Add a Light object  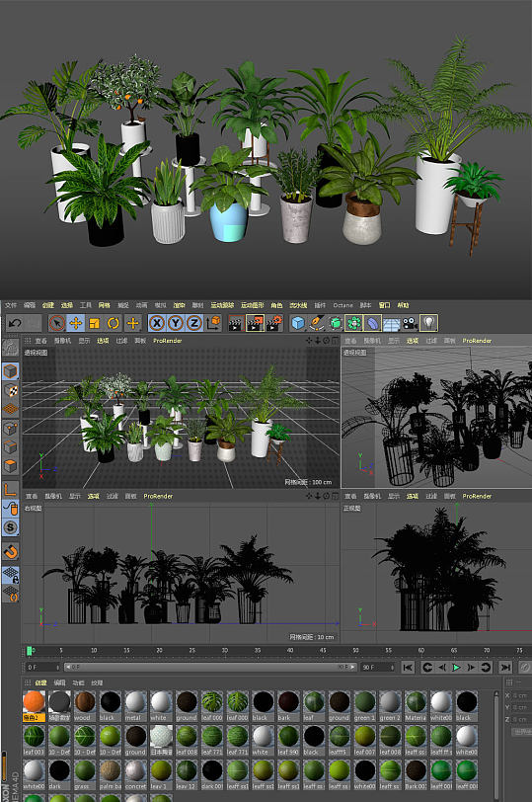coord(428,323)
